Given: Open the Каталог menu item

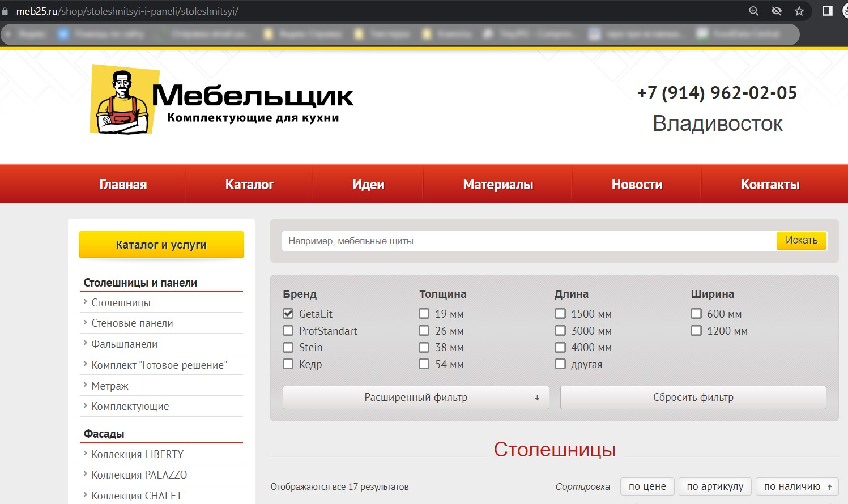Looking at the screenshot, I should coord(249,183).
